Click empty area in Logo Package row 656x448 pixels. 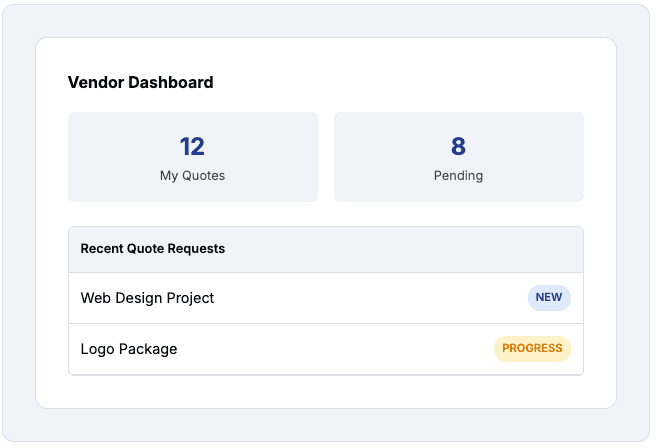(x=335, y=349)
